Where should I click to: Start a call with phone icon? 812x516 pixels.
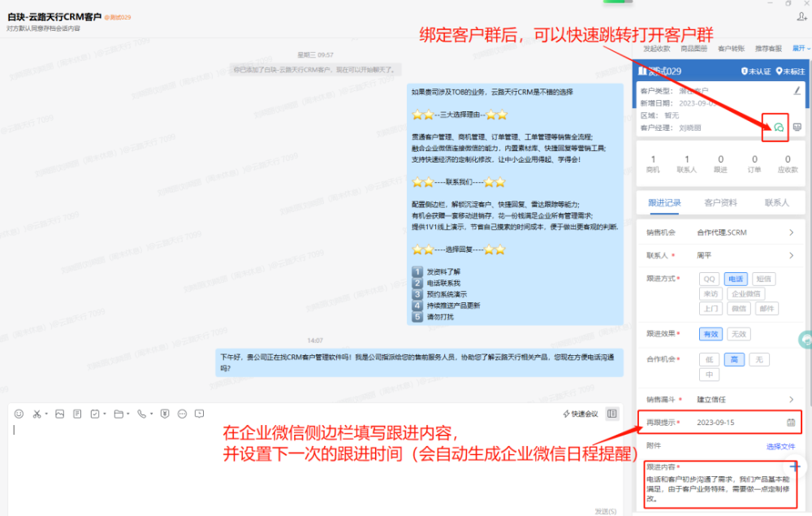pyautogui.click(x=141, y=414)
